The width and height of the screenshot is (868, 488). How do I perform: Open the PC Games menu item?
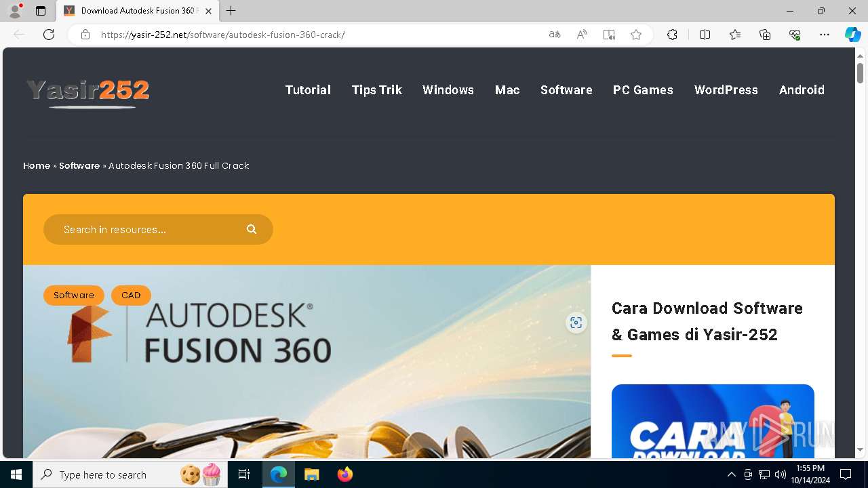643,90
